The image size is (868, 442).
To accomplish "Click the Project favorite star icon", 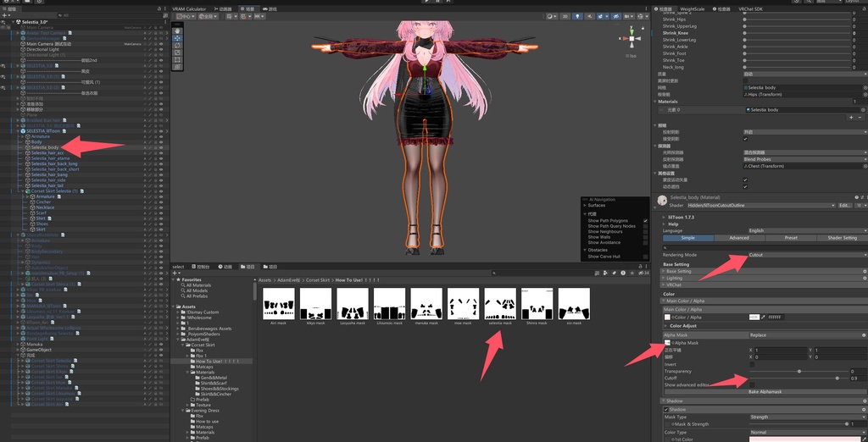I will [x=632, y=273].
